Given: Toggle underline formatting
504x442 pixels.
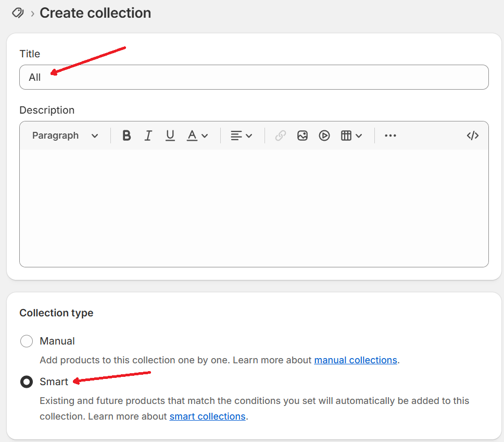Looking at the screenshot, I should pos(170,136).
